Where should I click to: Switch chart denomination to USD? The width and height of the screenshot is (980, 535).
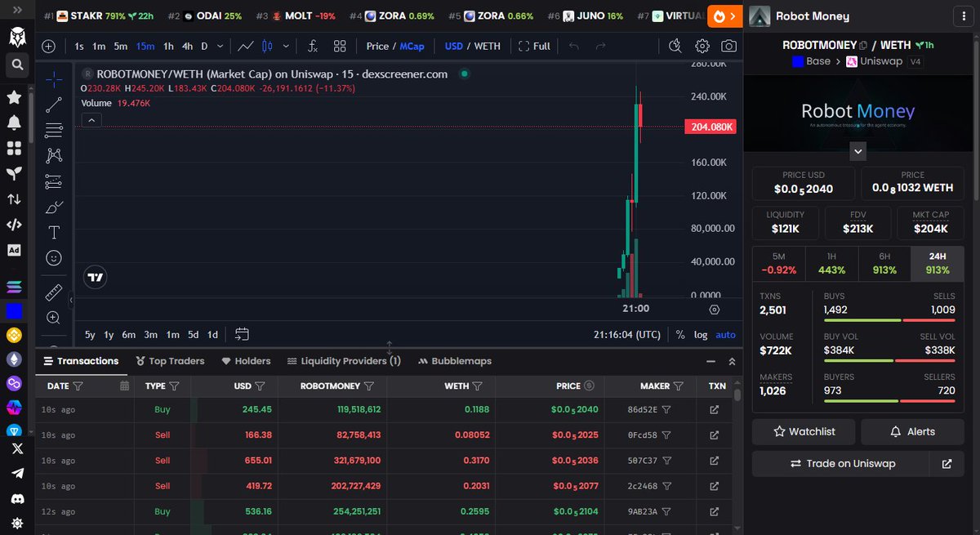point(453,47)
